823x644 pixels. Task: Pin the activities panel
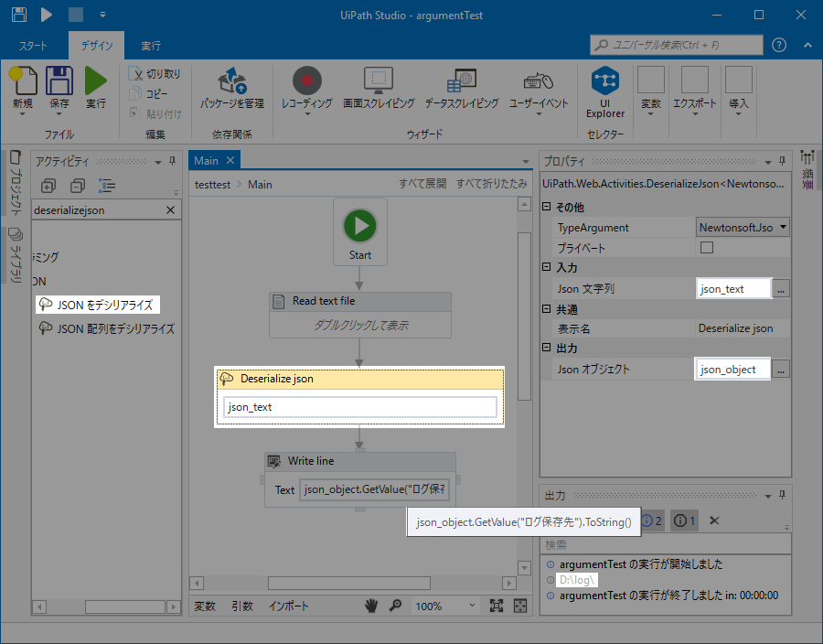pos(172,161)
